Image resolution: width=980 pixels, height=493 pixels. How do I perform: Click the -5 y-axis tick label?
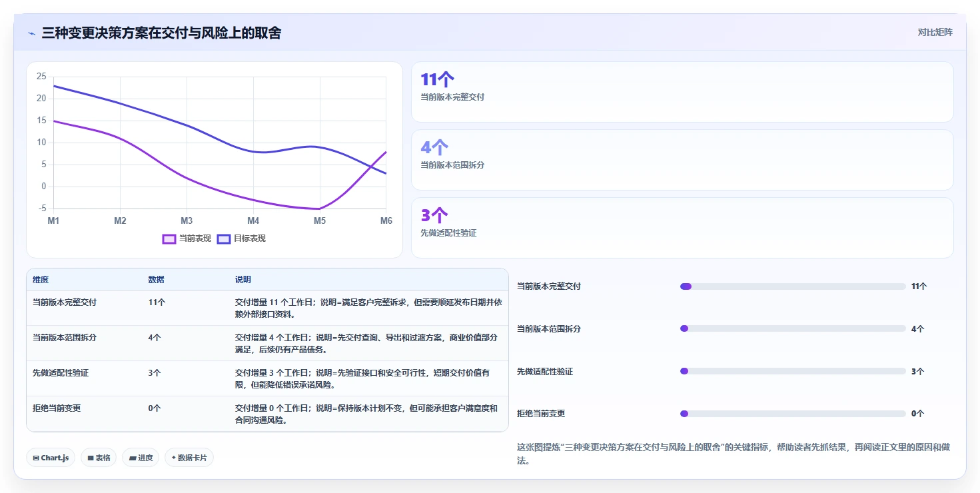43,209
